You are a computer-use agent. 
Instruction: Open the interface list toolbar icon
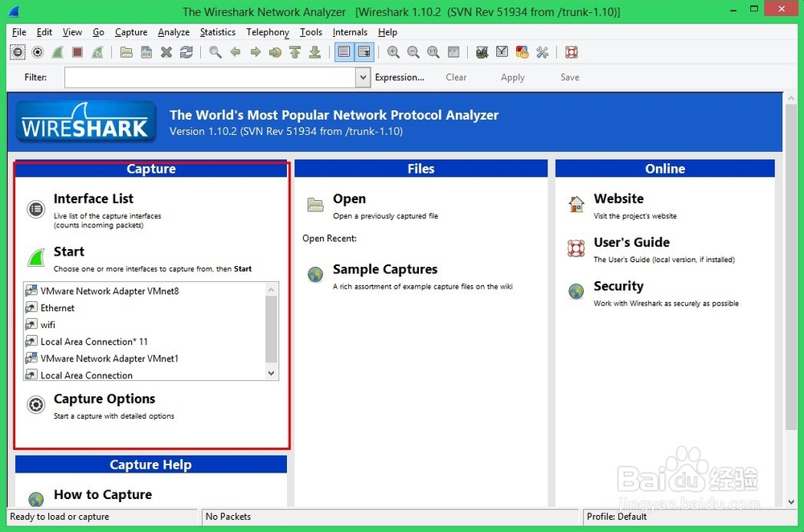coord(18,51)
